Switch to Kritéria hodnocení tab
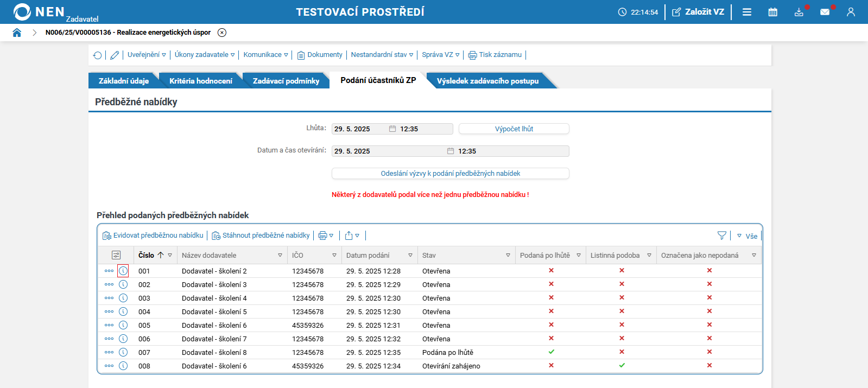The width and height of the screenshot is (868, 388). [201, 81]
